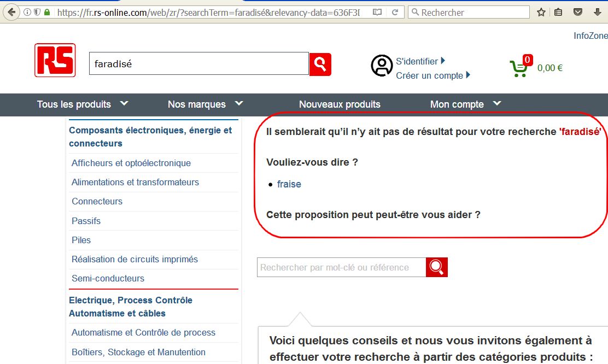
Task: Click the green secure padlock icon
Action: coord(47,13)
